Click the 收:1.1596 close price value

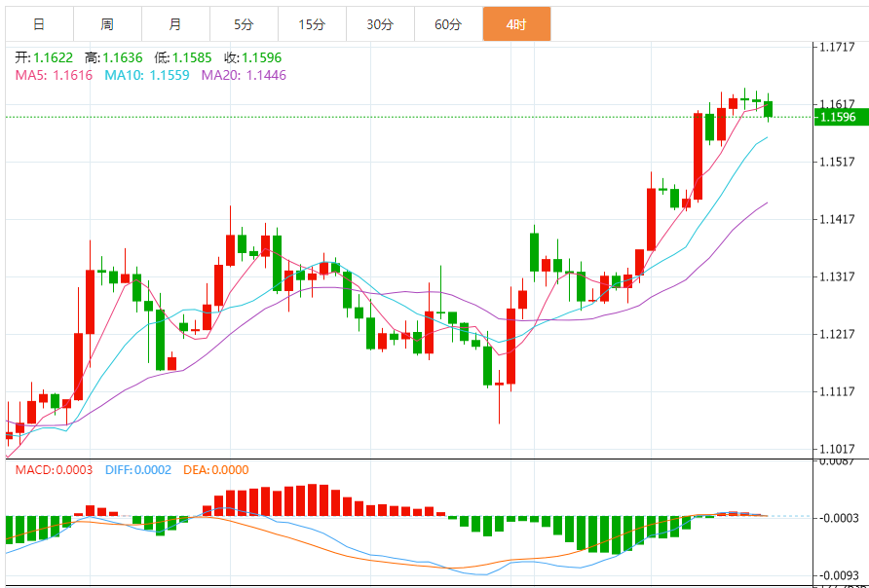tap(252, 57)
